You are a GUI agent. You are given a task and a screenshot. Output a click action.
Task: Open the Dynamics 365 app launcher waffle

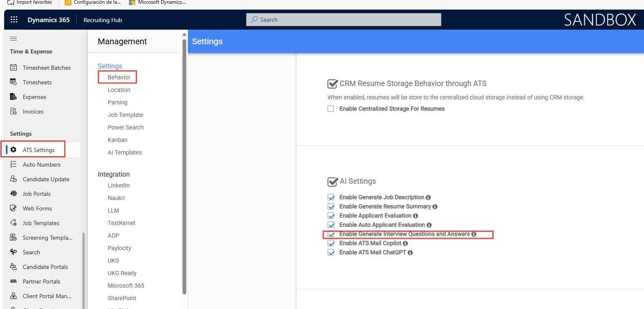coord(14,20)
